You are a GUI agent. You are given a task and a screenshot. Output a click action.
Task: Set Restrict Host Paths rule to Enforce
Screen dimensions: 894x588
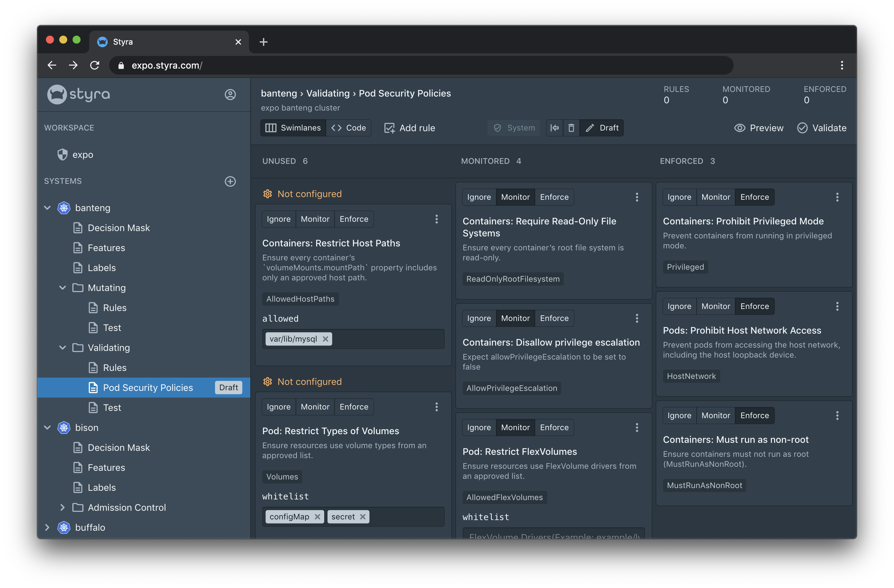click(353, 219)
